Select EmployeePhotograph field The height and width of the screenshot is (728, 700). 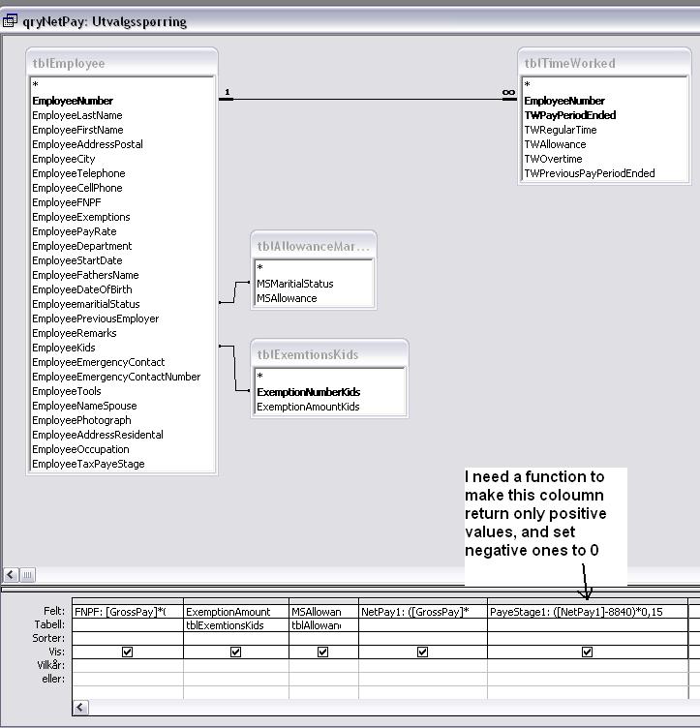click(x=122, y=420)
